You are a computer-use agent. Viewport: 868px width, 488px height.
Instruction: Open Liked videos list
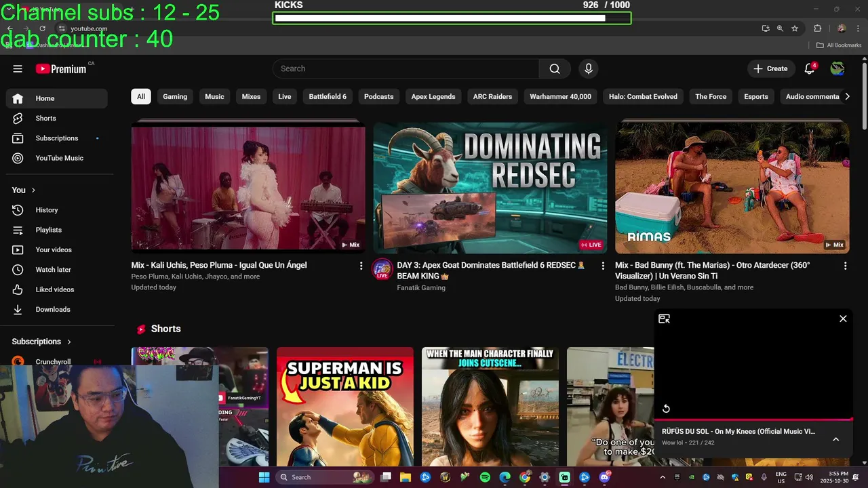[57, 289]
